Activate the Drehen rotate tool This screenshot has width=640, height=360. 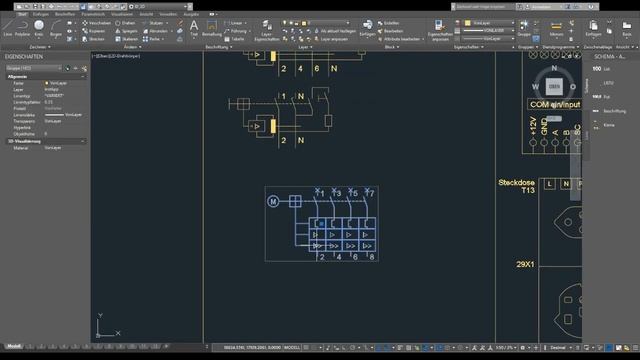point(125,23)
